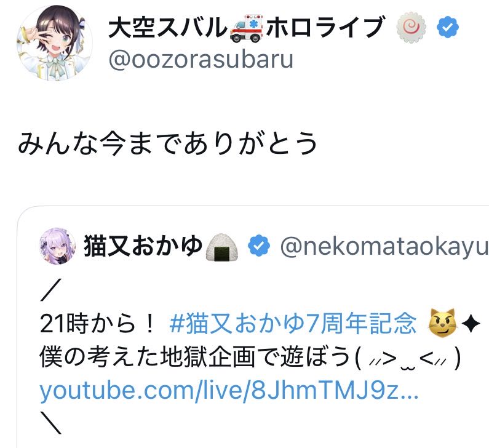The height and width of the screenshot is (448, 489).
Task: Open the @nekomataokayu handle
Action: (x=384, y=247)
